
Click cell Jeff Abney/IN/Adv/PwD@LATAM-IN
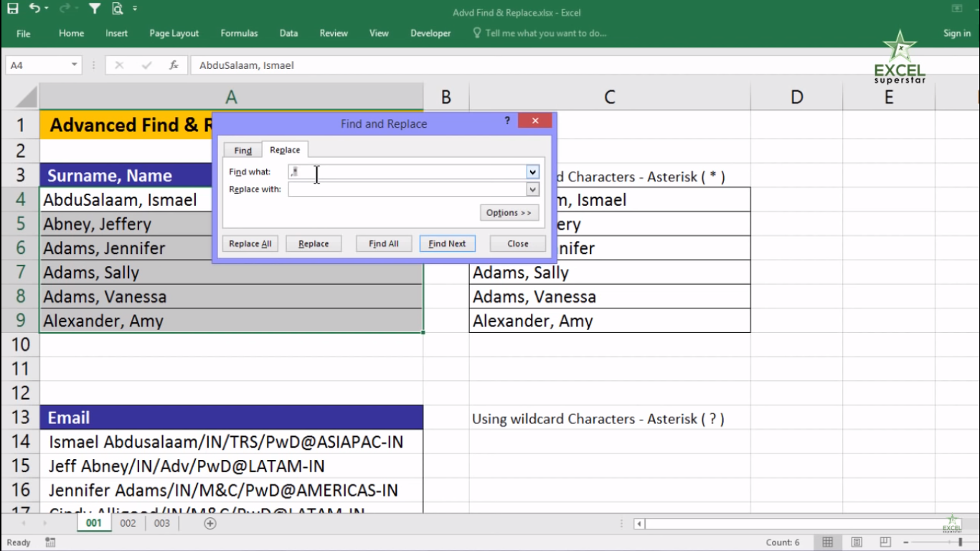click(x=231, y=466)
